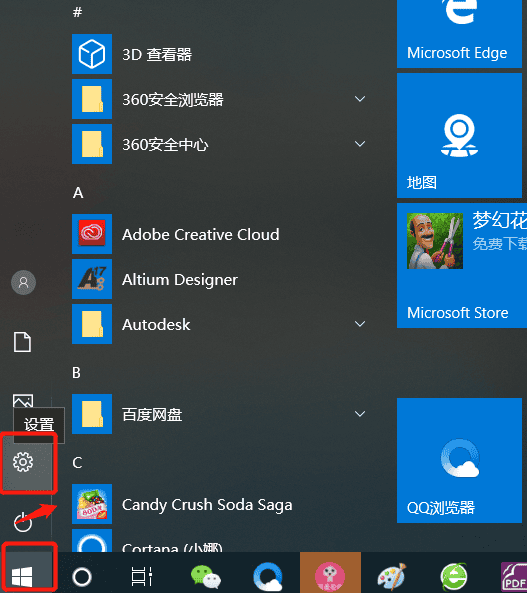Click the power button icon
The image size is (527, 593).
pos(23,522)
